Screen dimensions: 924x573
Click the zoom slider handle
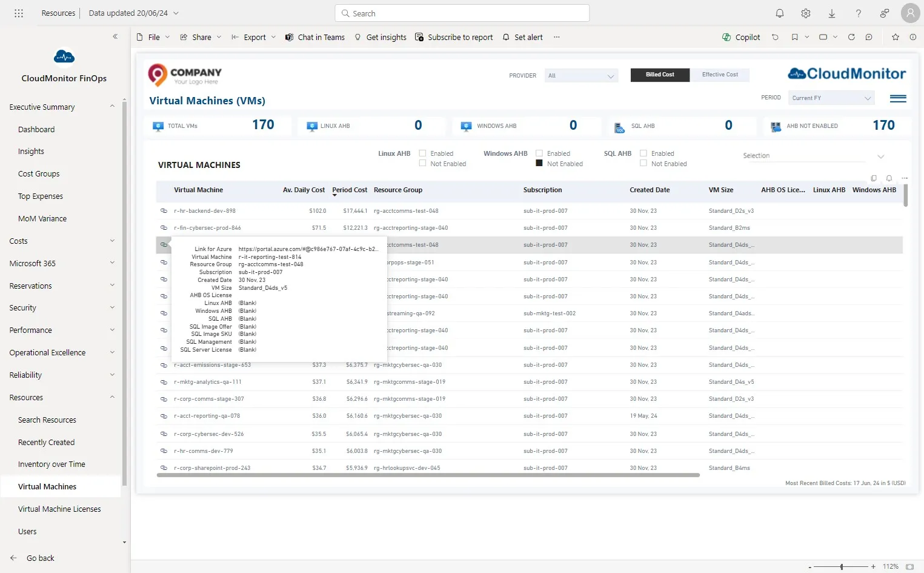(841, 567)
